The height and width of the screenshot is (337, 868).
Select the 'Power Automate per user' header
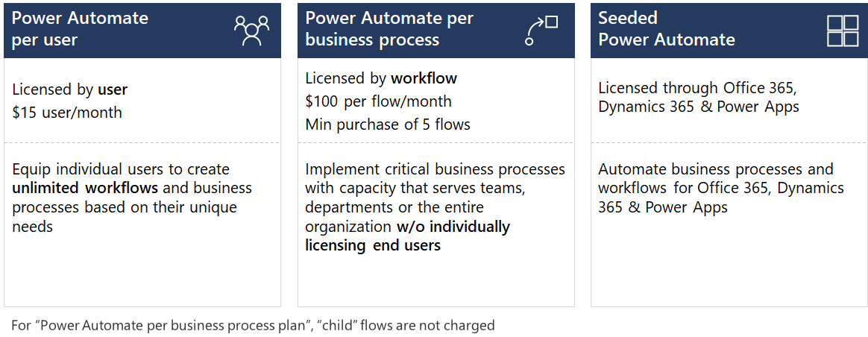[80, 29]
